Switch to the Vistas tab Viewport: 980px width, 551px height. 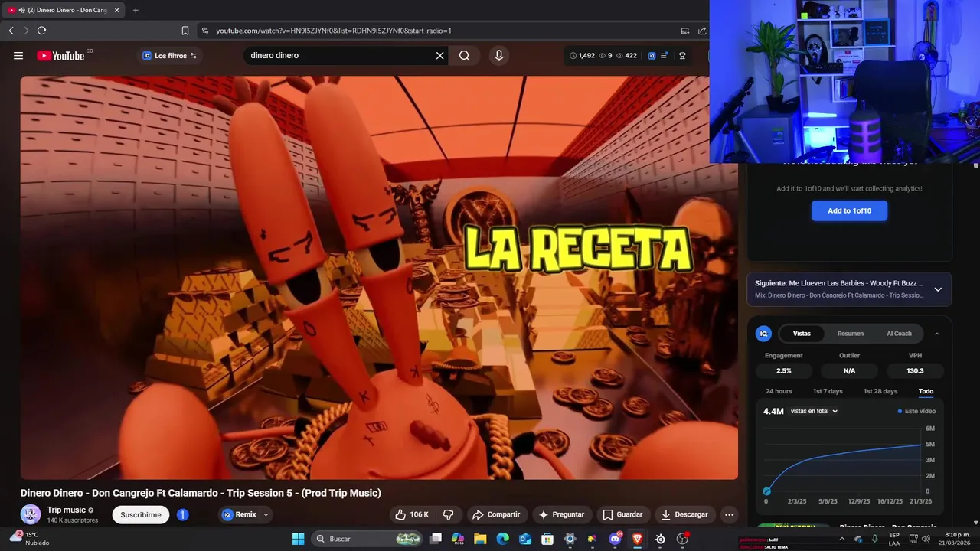tap(802, 334)
